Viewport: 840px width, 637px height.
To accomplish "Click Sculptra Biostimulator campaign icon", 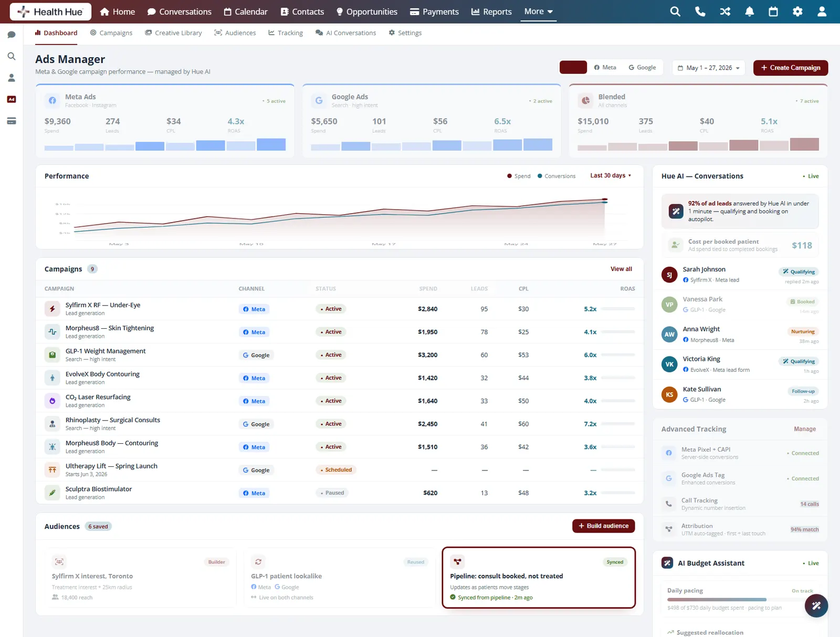I will pyautogui.click(x=52, y=493).
